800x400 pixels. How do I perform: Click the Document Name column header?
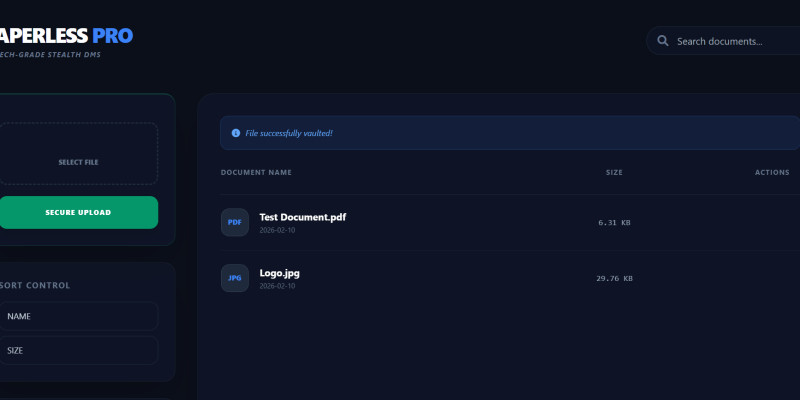point(256,173)
